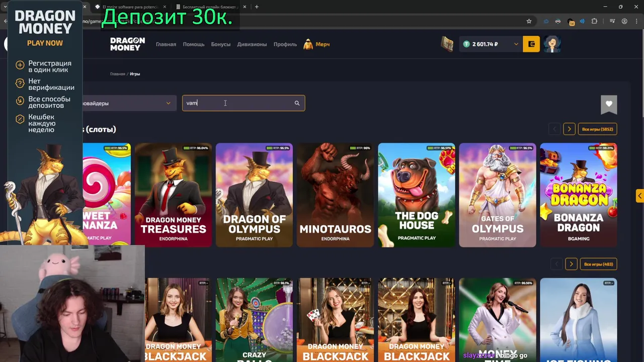Viewport: 644px width, 362px height.
Task: Open the Crazy Balls live game
Action: pyautogui.click(x=254, y=320)
